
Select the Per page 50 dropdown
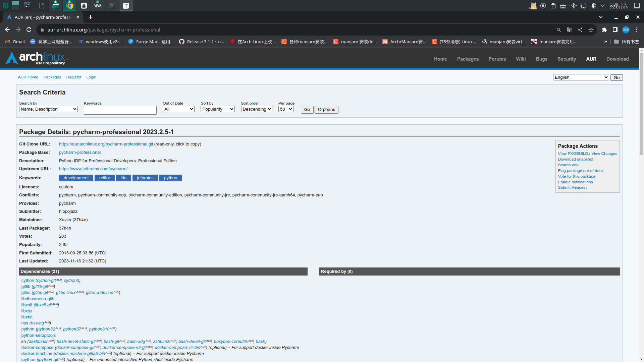(285, 109)
